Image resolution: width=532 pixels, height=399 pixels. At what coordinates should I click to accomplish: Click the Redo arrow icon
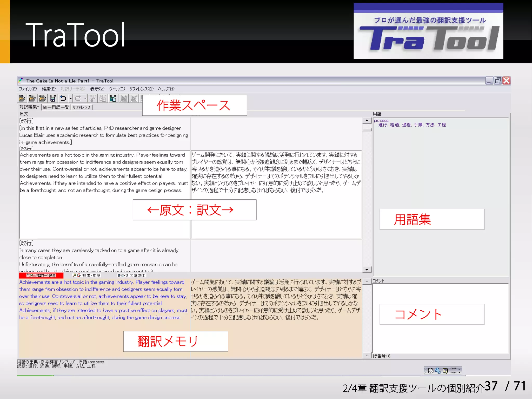point(78,98)
